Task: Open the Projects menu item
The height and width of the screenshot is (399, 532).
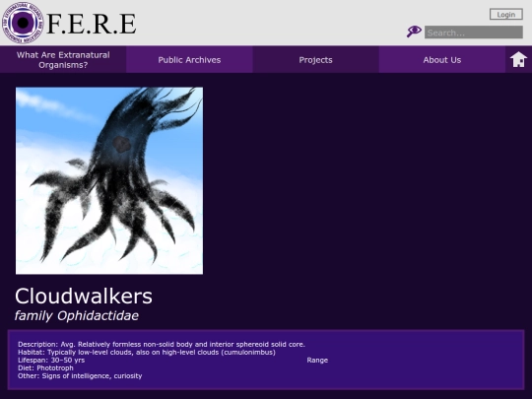Action: coord(315,60)
